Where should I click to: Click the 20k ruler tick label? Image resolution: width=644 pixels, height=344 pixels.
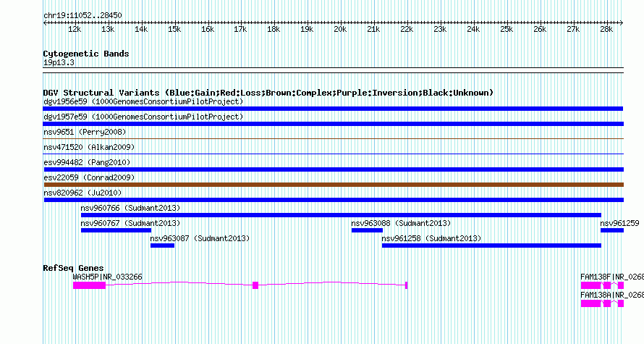pyautogui.click(x=340, y=30)
